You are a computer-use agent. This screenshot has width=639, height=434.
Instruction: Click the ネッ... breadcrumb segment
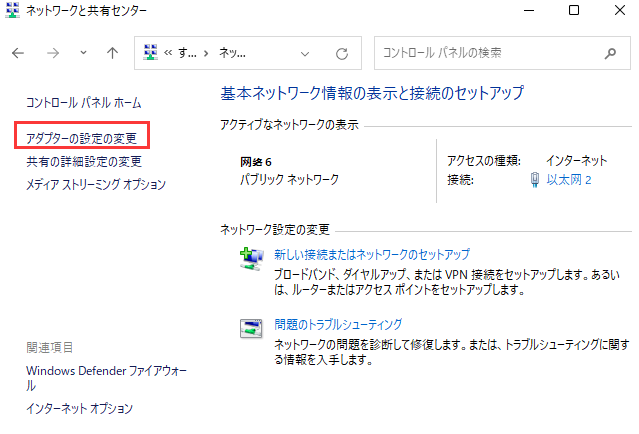232,53
